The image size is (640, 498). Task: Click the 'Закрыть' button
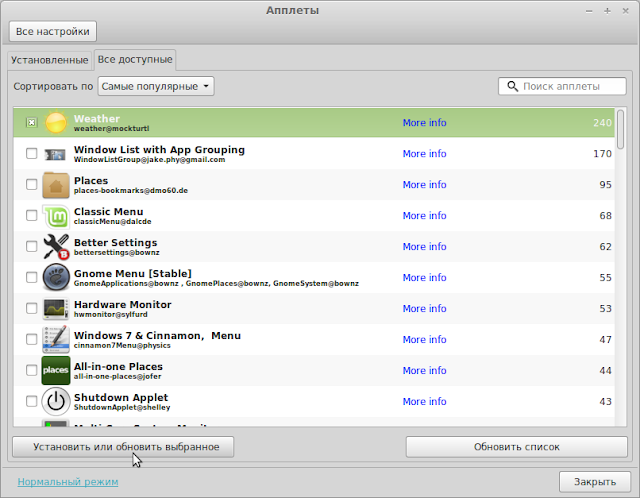pyautogui.click(x=595, y=482)
